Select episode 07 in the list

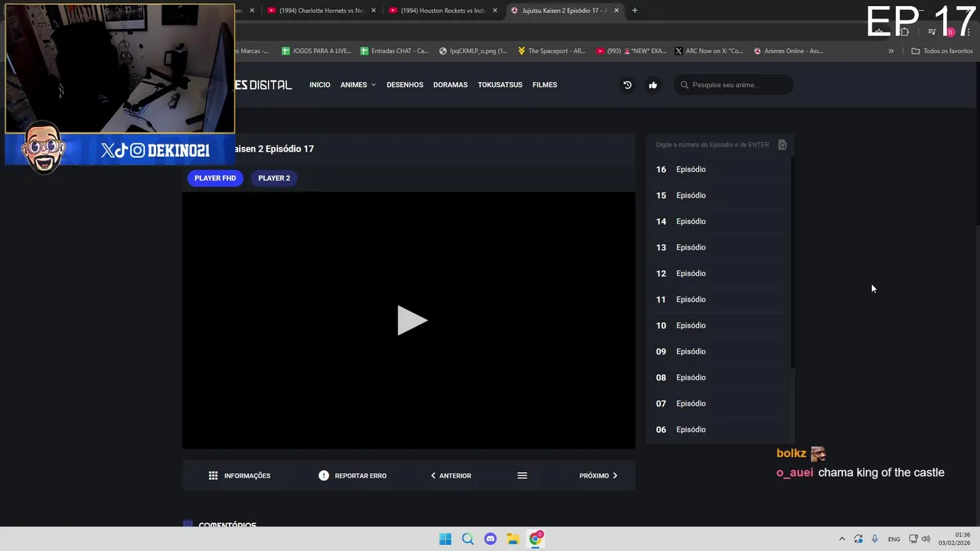pyautogui.click(x=717, y=403)
